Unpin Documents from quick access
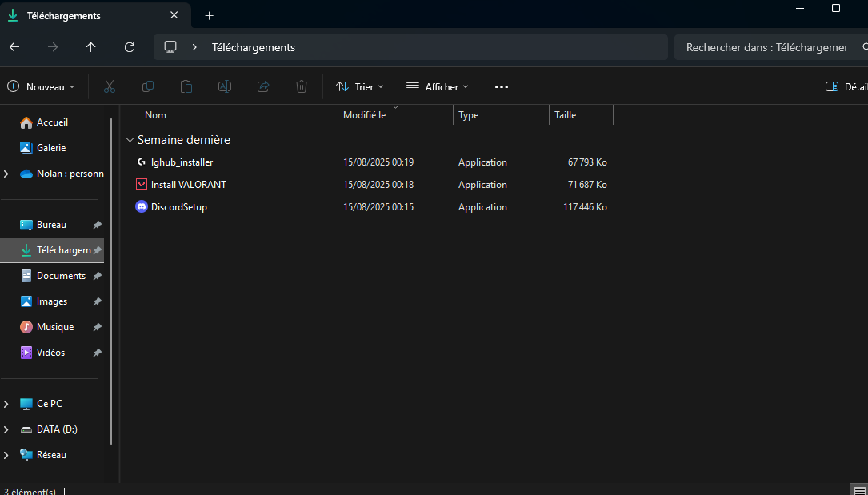Image resolution: width=868 pixels, height=495 pixels. coord(98,276)
